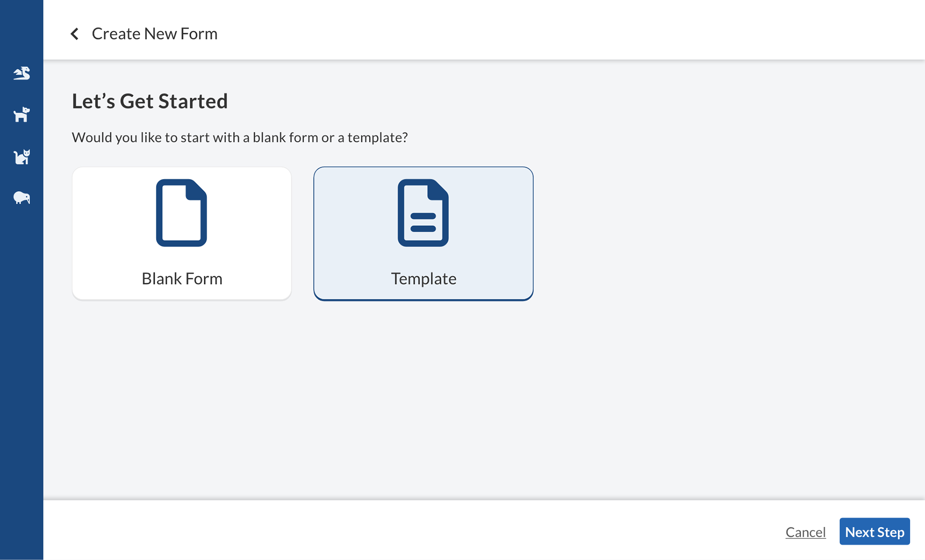Select the Template option card
This screenshot has width=925, height=560.
423,234
